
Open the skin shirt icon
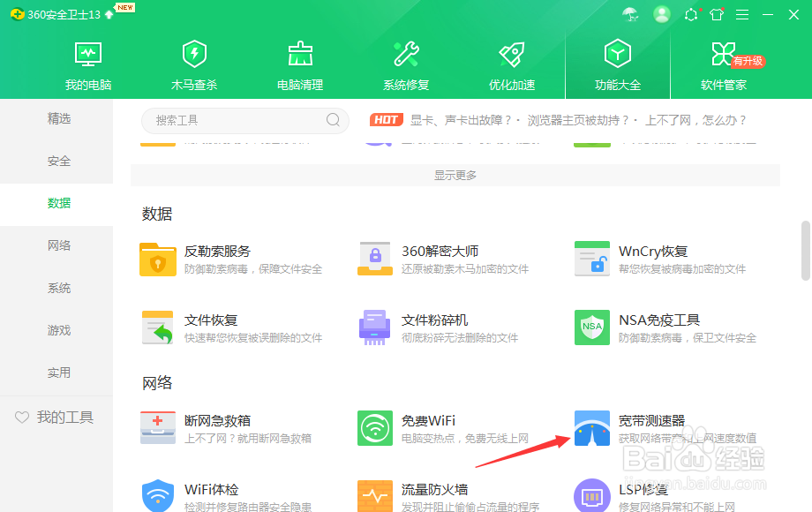click(x=717, y=14)
